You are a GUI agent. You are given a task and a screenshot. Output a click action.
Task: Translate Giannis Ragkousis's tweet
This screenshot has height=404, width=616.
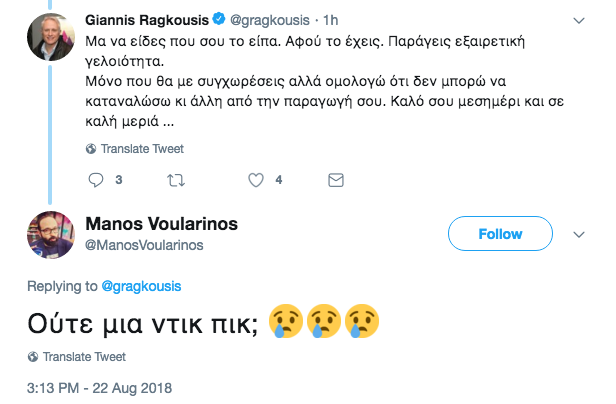click(142, 149)
